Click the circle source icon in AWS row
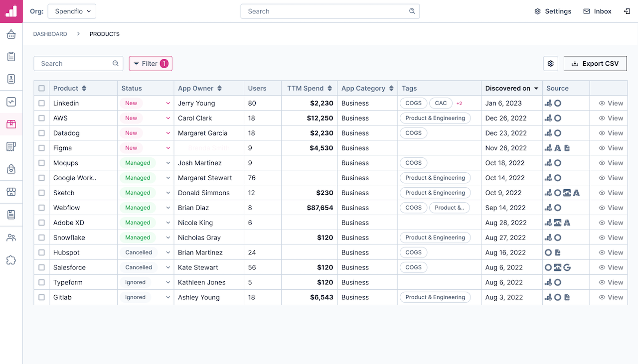638x364 pixels. tap(558, 118)
